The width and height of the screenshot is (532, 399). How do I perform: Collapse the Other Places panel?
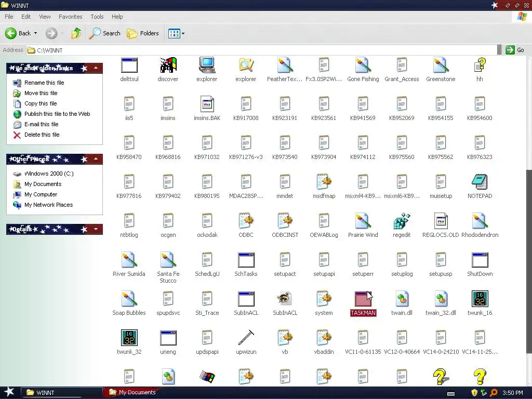point(96,159)
